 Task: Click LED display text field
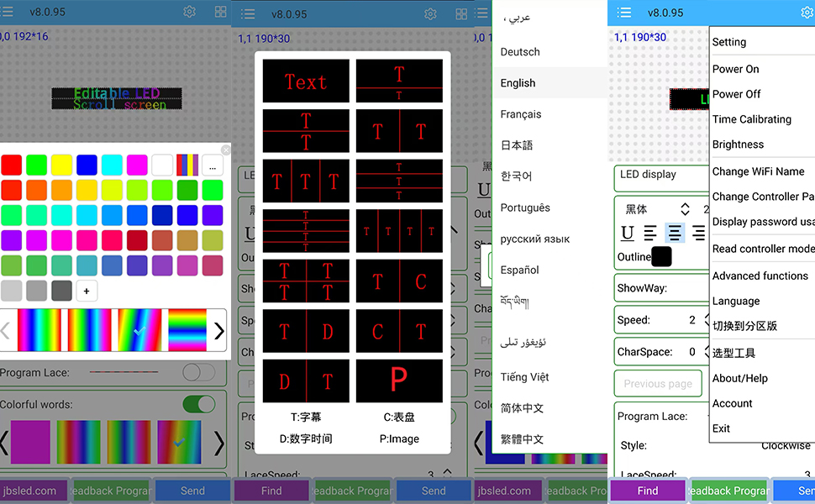(661, 178)
